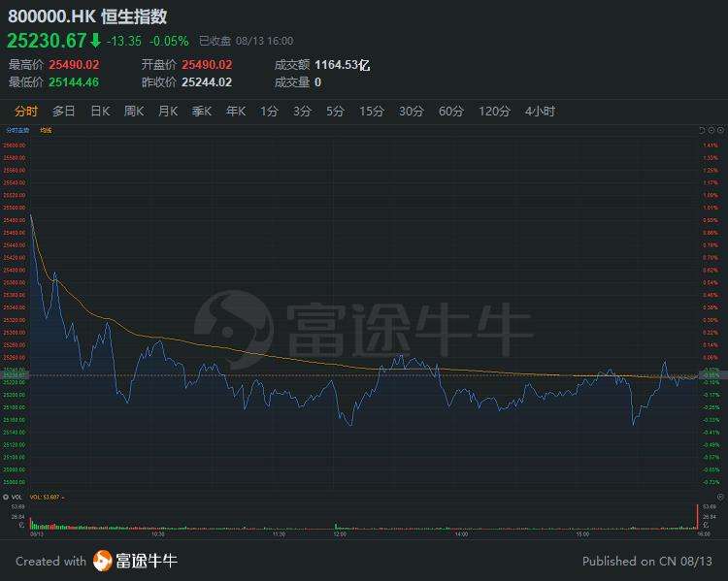
Task: Click the Created with 富途牛牛 text
Action: pyautogui.click(x=96, y=561)
